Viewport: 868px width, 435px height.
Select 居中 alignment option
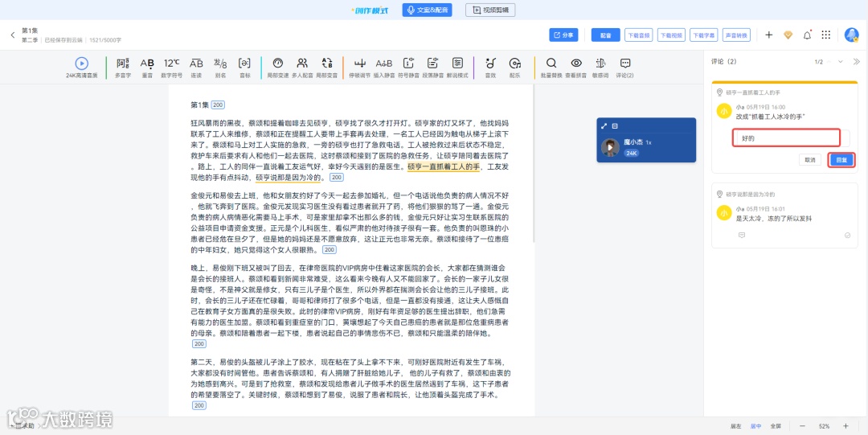tap(755, 426)
